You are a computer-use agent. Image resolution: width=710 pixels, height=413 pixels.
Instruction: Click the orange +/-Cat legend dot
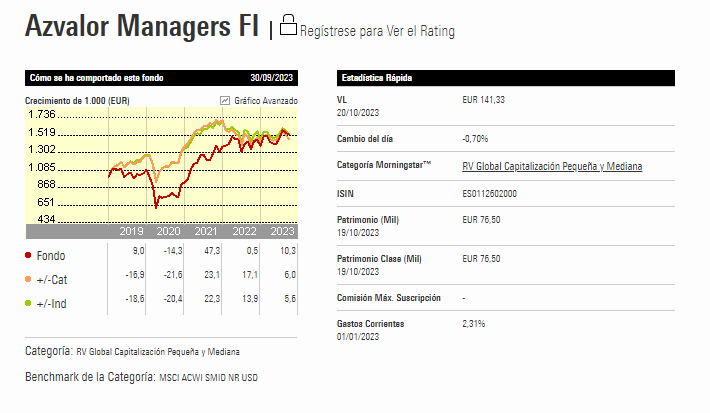tap(27, 279)
